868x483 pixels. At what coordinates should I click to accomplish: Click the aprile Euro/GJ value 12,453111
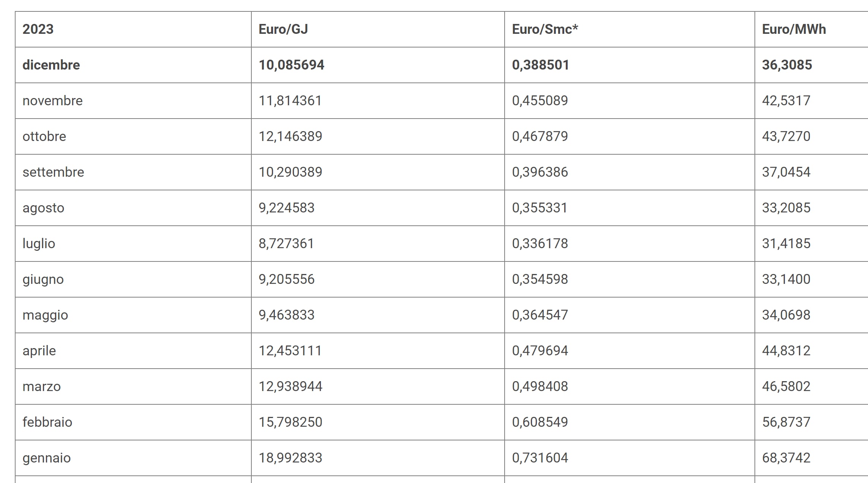[290, 351]
